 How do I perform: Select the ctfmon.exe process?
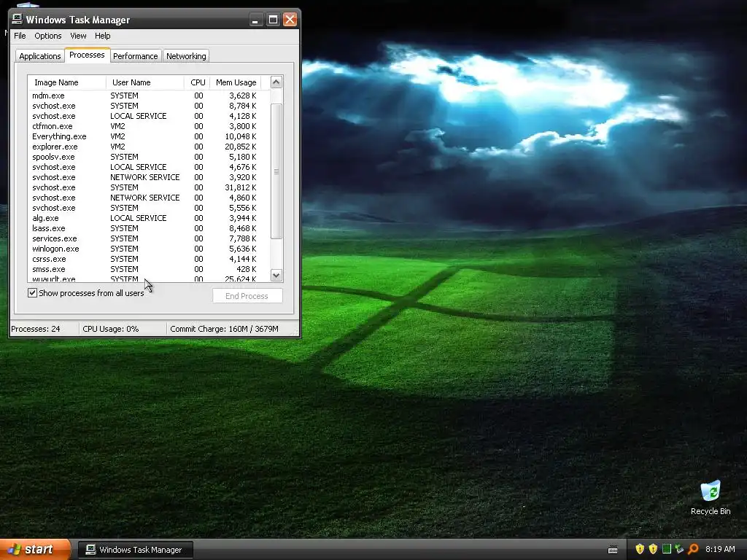(x=149, y=126)
